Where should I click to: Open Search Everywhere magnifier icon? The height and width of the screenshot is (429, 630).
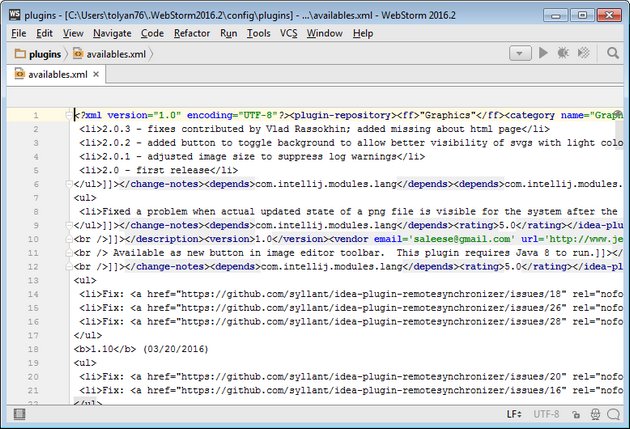pyautogui.click(x=614, y=53)
